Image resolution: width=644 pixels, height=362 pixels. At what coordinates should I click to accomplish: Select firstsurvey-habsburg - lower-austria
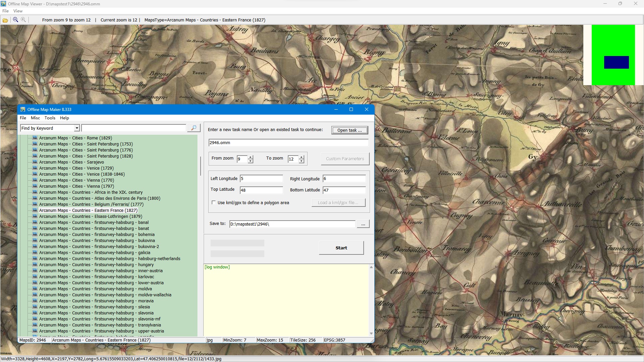click(x=101, y=283)
